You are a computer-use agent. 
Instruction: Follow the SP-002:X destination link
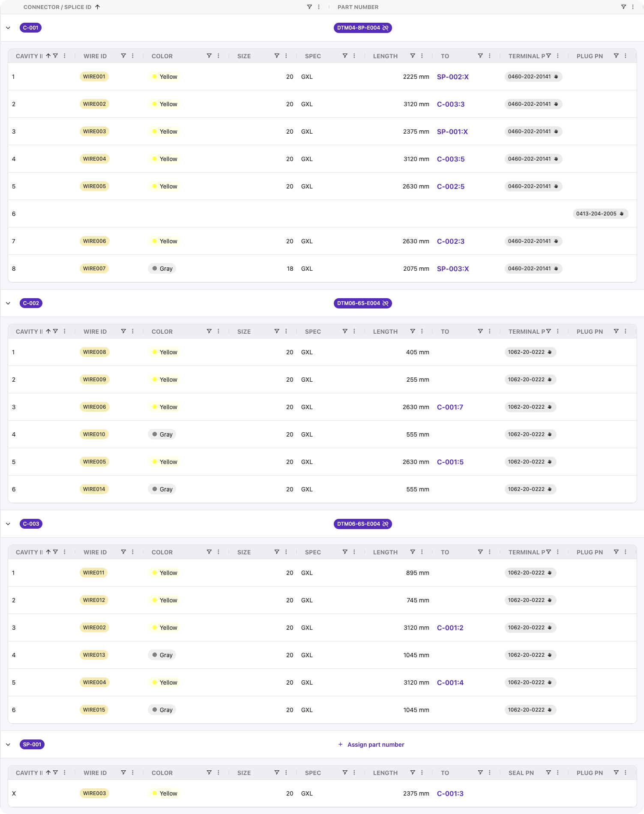click(453, 77)
